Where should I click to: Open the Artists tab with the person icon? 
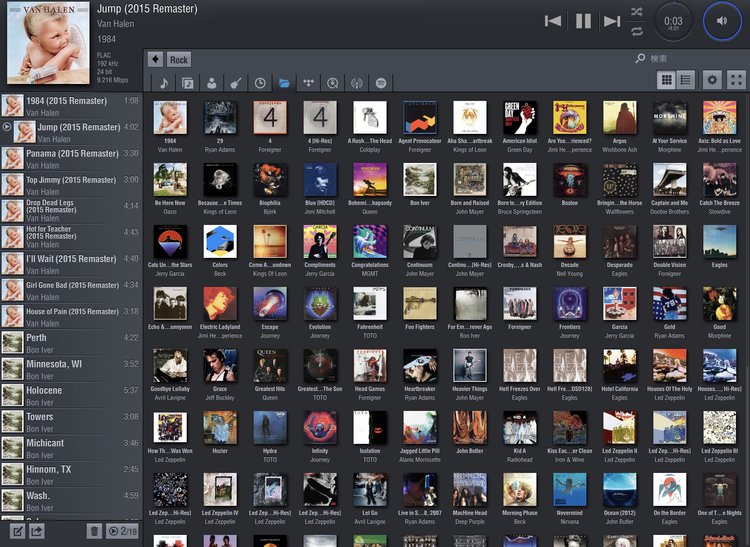(x=211, y=83)
